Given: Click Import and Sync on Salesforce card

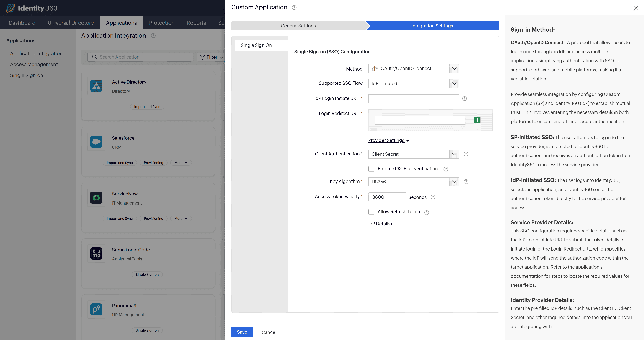Looking at the screenshot, I should (120, 163).
